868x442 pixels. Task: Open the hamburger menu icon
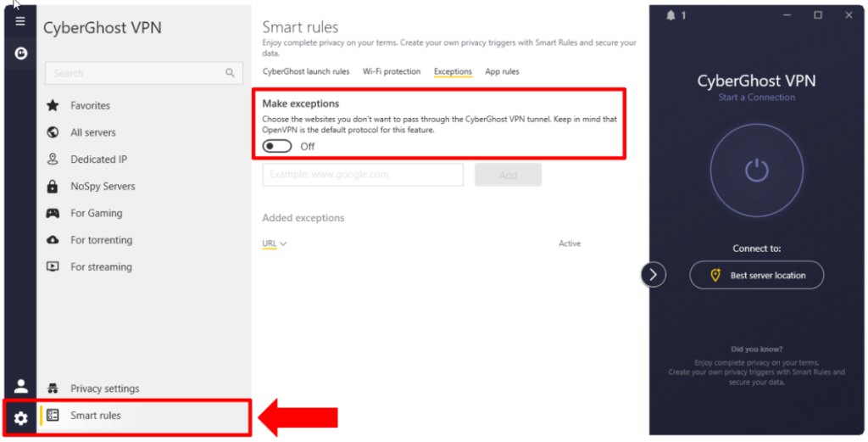click(x=20, y=21)
